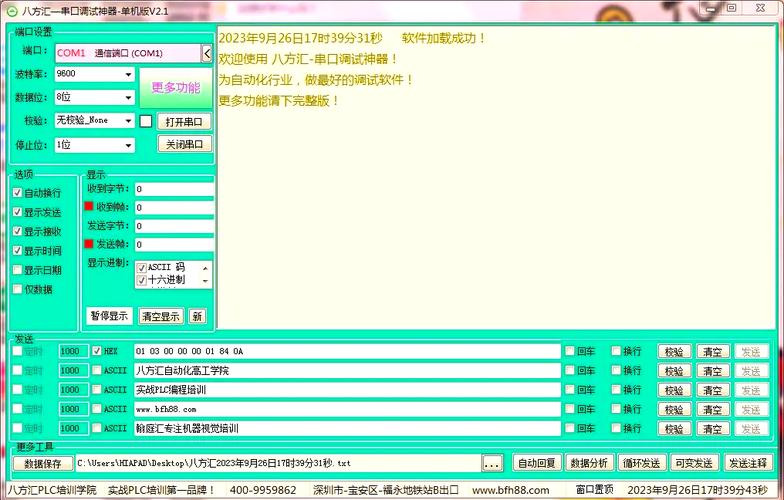Enable 换行 on the 翰庭汇专注机器视觉培训 row

point(616,428)
